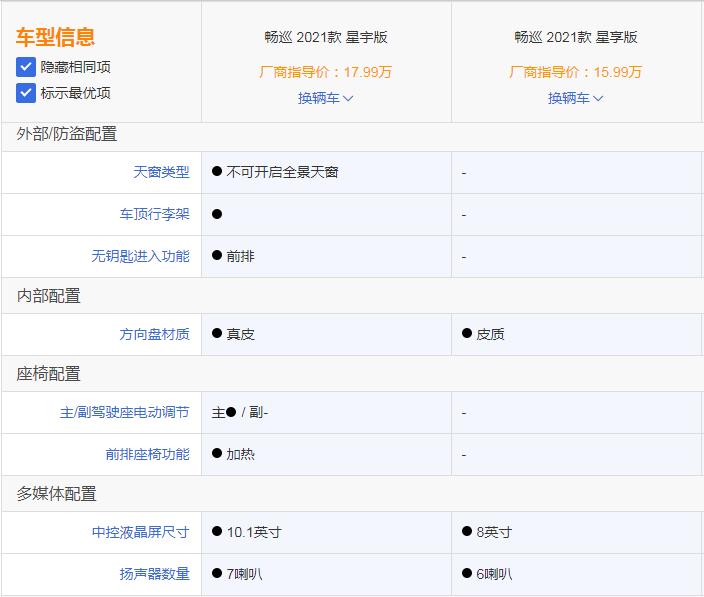Click the 真皮 steering wheel cell
Image resolution: width=704 pixels, height=597 pixels.
326,334
